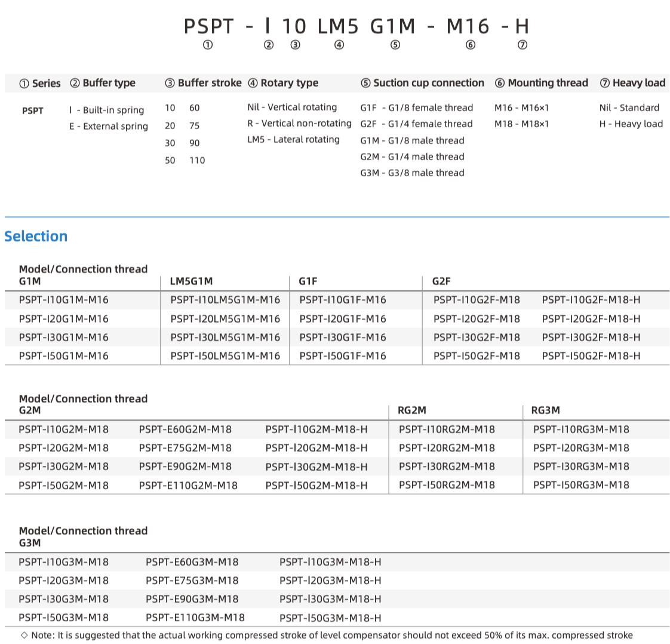Click 'G3M - G3/8 male thread' text
Viewport: 670px width, 644px height.
point(413,173)
